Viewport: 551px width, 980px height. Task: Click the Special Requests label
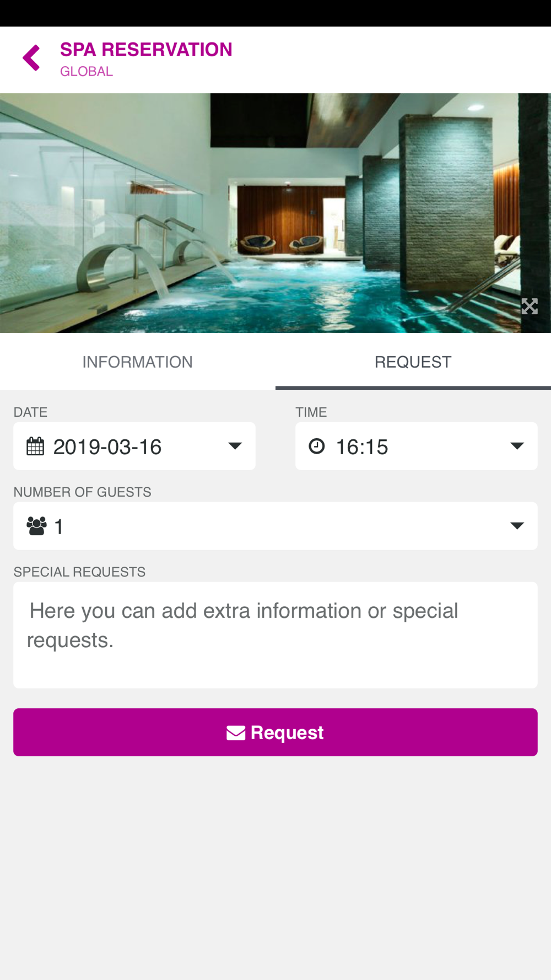coord(79,572)
